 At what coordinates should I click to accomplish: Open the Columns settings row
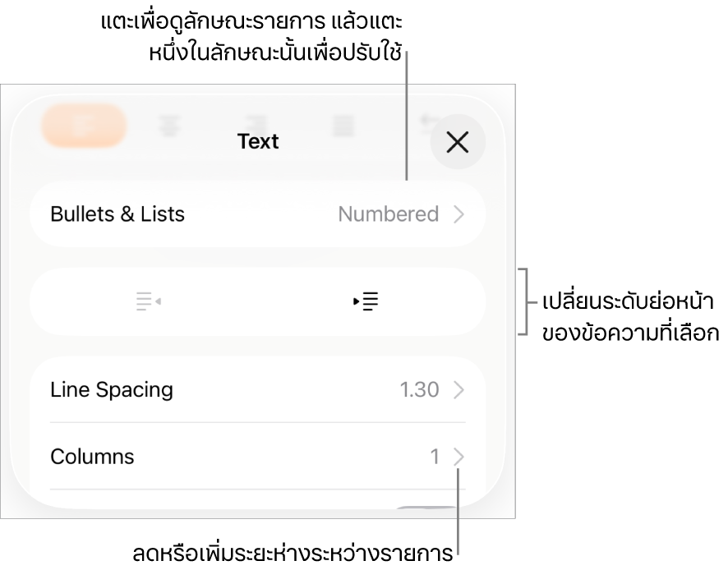[x=92, y=457]
